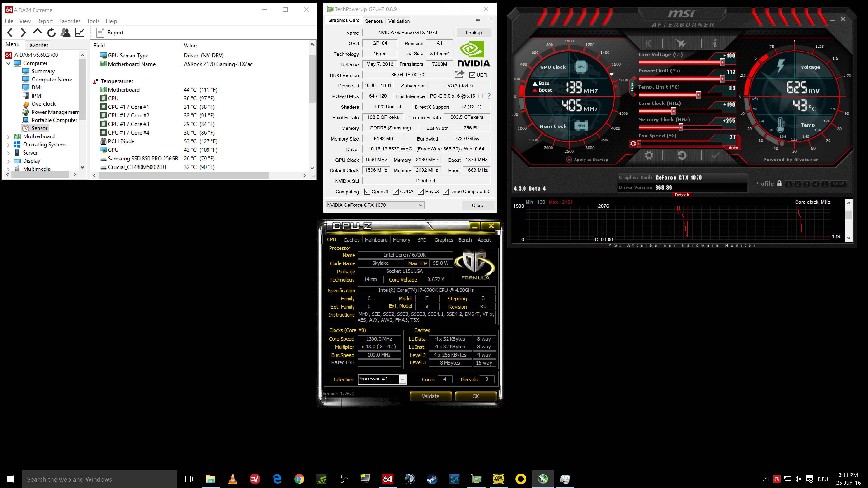The width and height of the screenshot is (868, 488).
Task: Click OK in CPU-Z
Action: (x=475, y=396)
